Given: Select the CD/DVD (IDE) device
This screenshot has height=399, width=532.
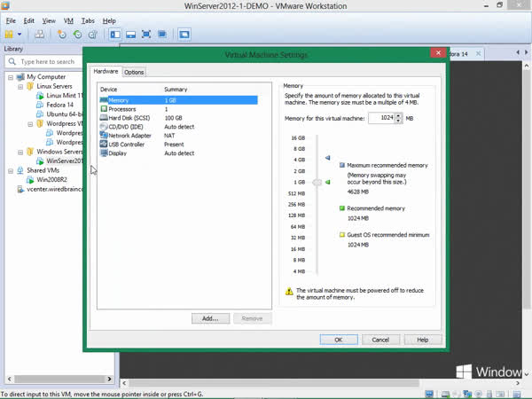Looking at the screenshot, I should [x=178, y=127].
